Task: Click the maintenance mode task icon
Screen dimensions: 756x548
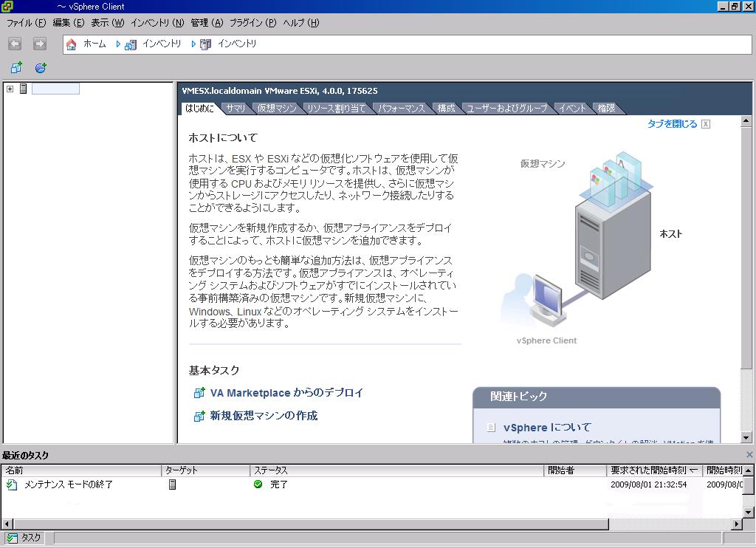Action: pos(12,484)
